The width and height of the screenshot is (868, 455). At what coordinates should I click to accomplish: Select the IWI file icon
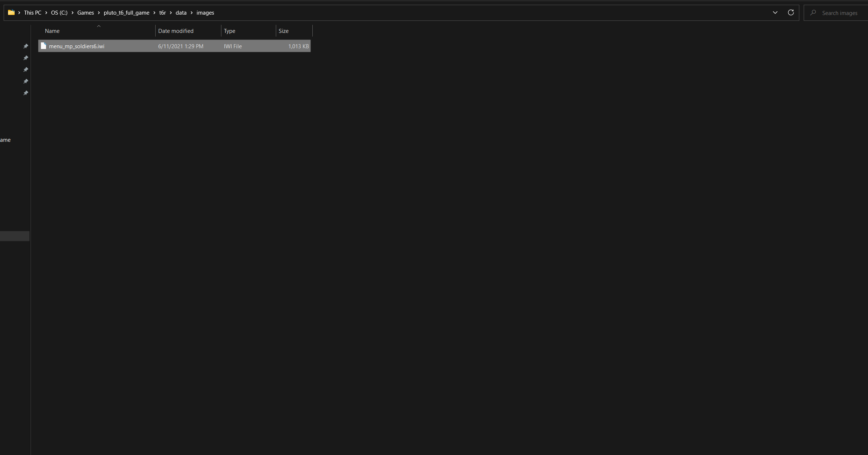click(x=42, y=45)
